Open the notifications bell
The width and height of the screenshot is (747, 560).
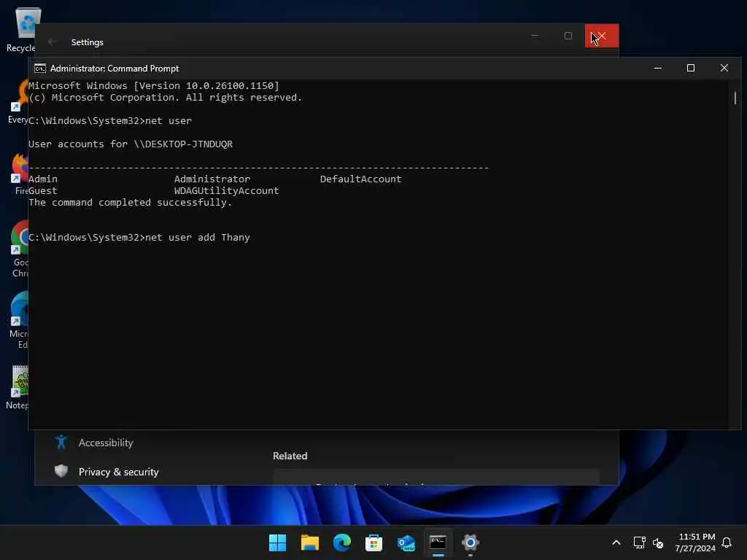coord(727,542)
